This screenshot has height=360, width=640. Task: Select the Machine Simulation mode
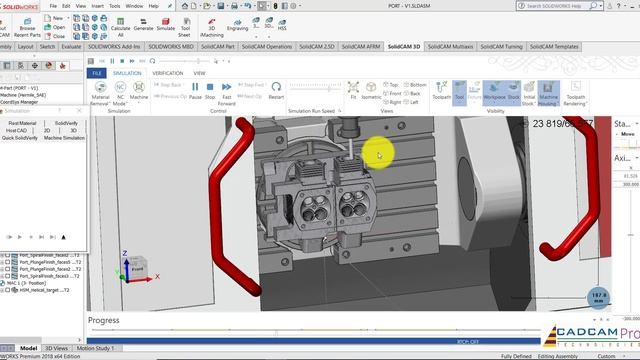(x=64, y=138)
